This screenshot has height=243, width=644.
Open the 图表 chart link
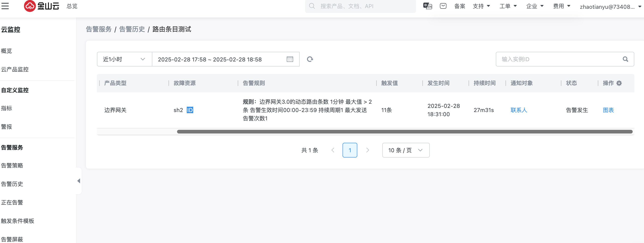point(608,110)
